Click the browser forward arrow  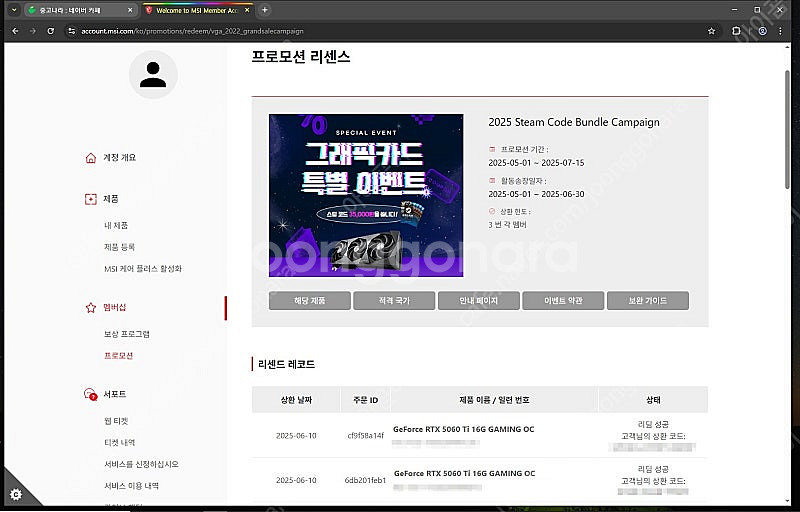(x=33, y=31)
